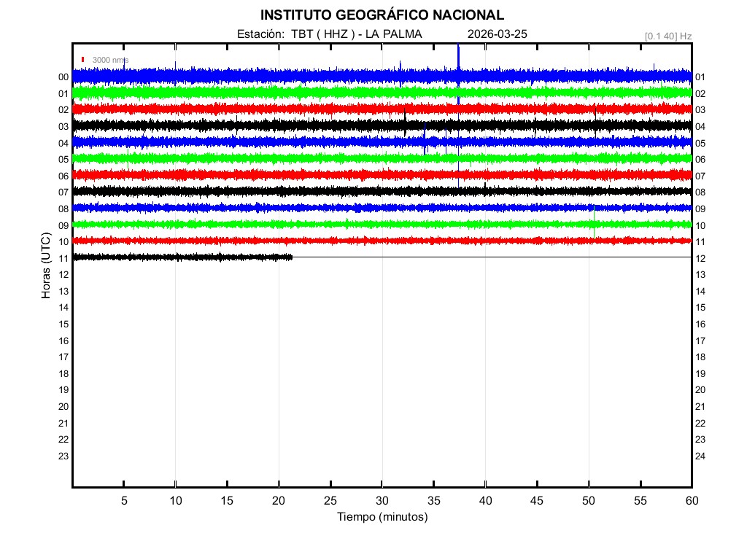Click the Horas (UTC) vertical axis label
This screenshot has height=560, width=747.
tap(46, 266)
